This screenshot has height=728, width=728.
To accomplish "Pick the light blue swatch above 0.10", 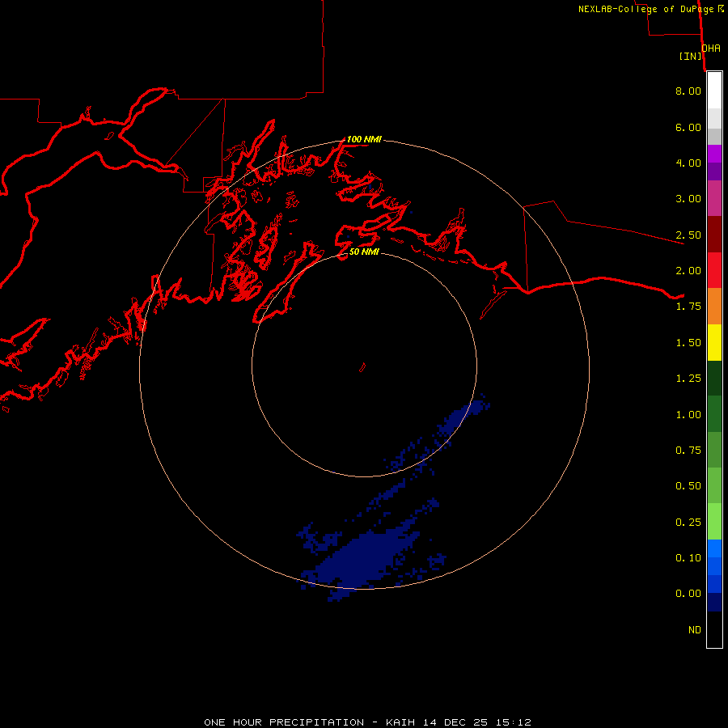I will click(714, 548).
